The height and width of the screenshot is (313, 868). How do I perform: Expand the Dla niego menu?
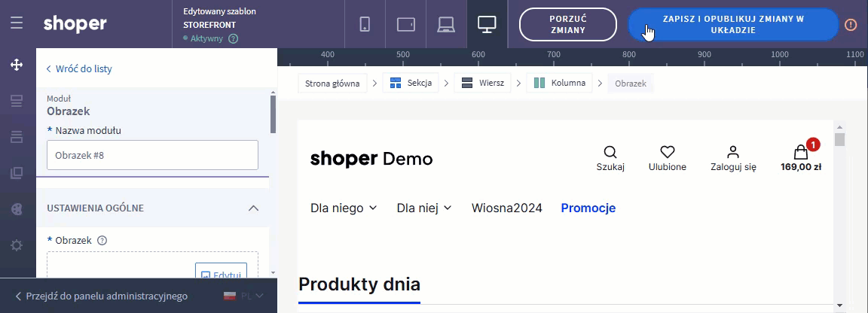(x=344, y=208)
